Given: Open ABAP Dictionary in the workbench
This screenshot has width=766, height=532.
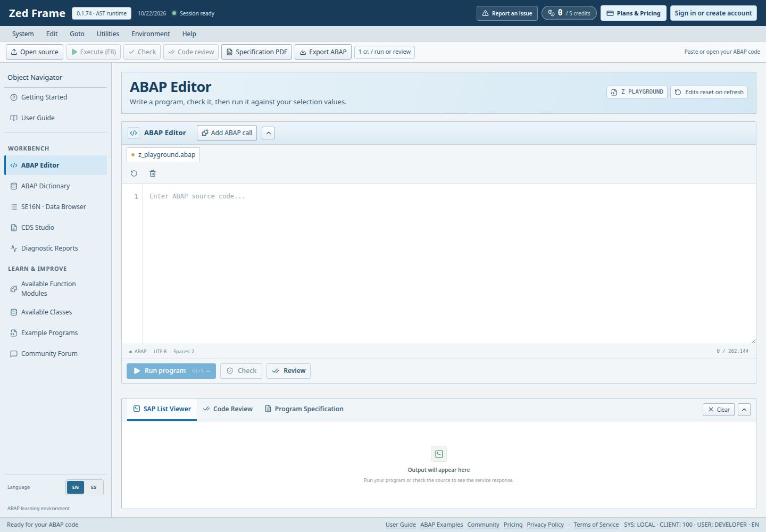Looking at the screenshot, I should (55, 186).
